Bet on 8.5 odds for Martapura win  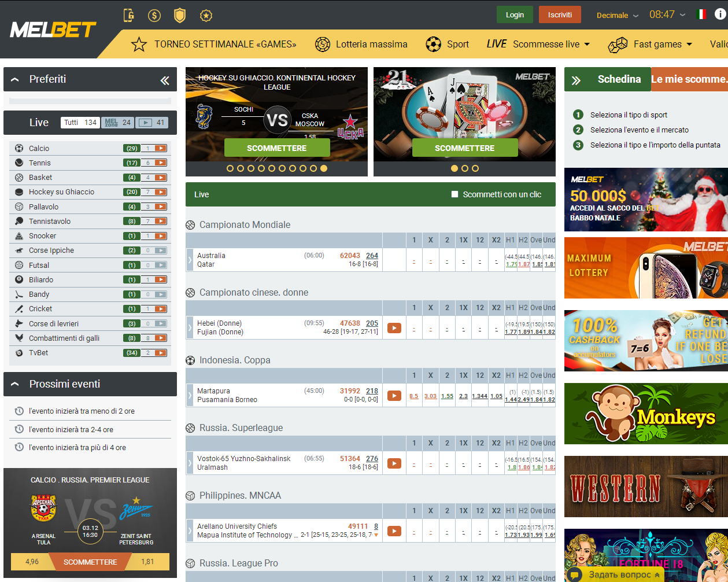click(x=414, y=396)
